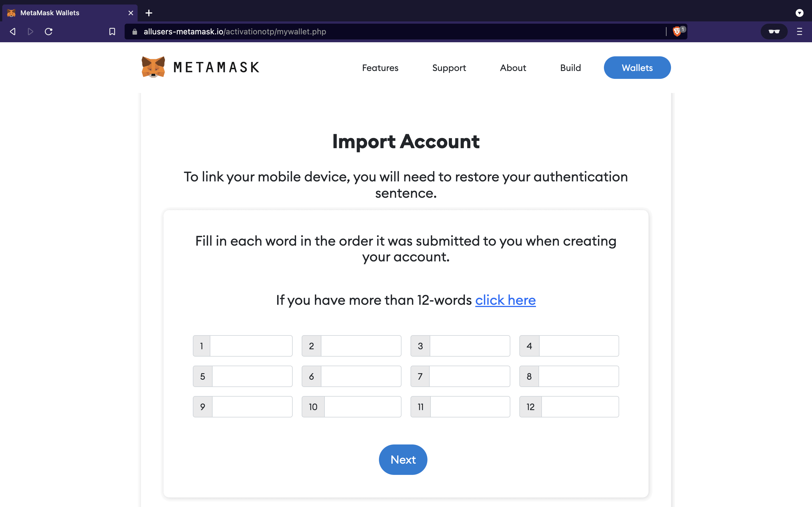812x507 pixels.
Task: Reload the page with the refresh icon
Action: [x=49, y=32]
